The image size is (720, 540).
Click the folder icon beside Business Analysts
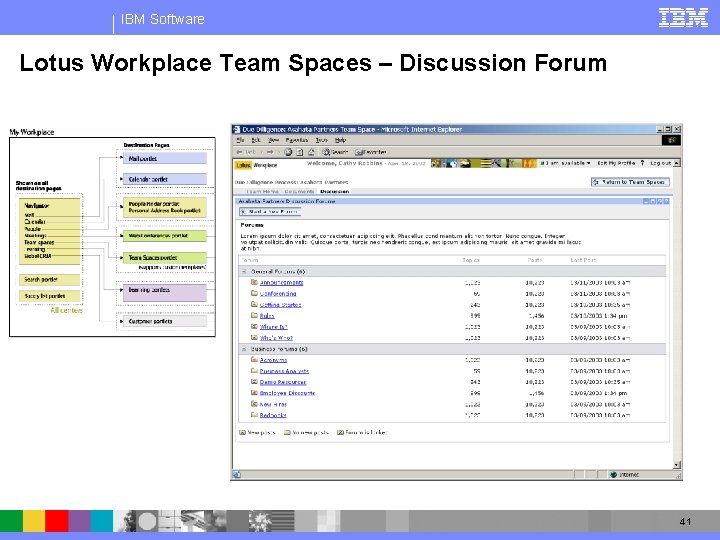pyautogui.click(x=254, y=371)
